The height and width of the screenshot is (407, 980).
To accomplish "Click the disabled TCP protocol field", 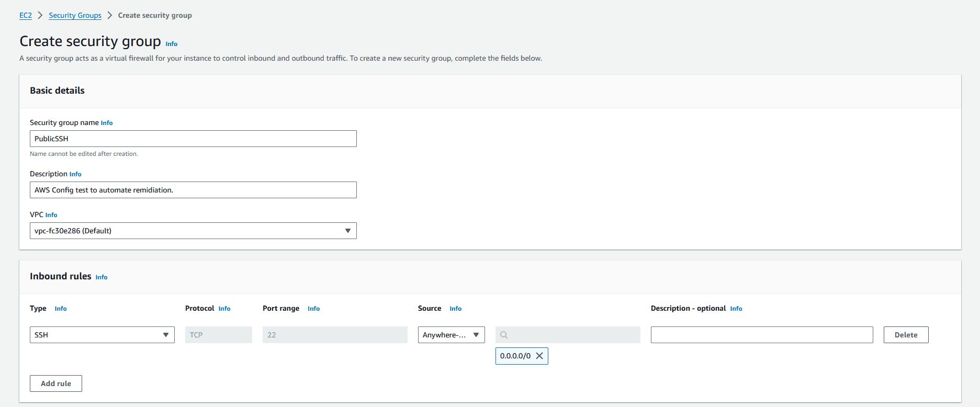I will pos(219,335).
